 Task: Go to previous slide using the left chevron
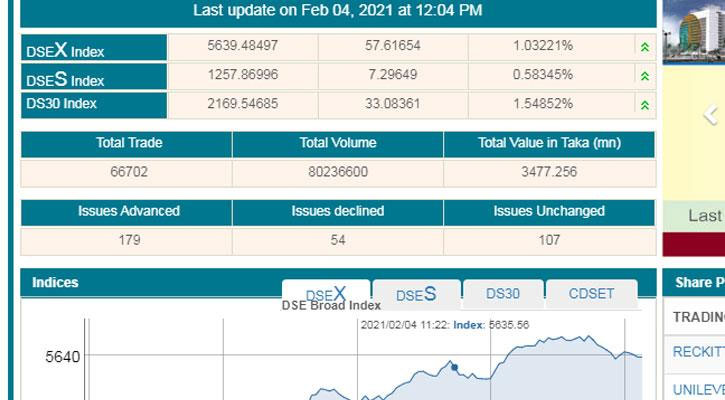coord(710,114)
